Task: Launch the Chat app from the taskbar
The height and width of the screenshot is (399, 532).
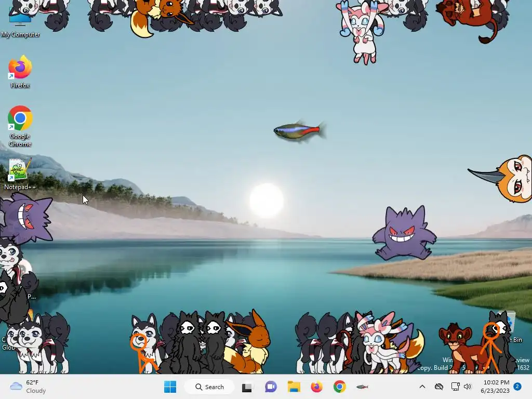Action: click(270, 387)
